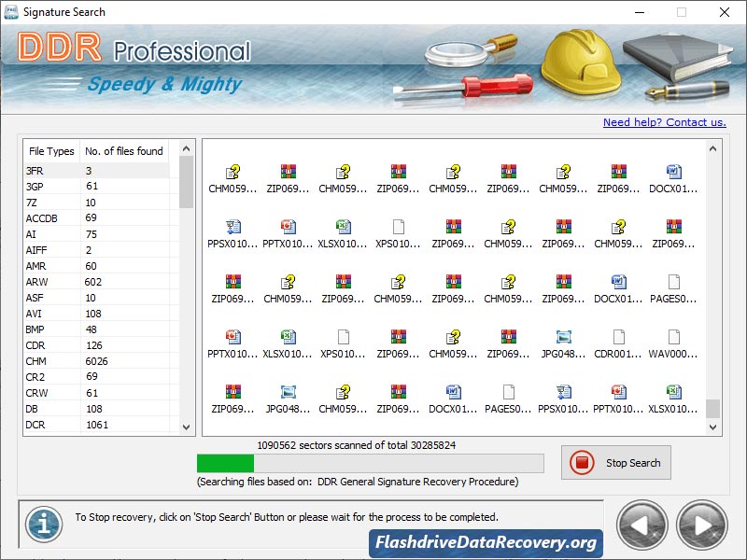Viewport: 747px width, 560px height.
Task: Click the file types list scrollbar thumb
Action: tap(186, 182)
